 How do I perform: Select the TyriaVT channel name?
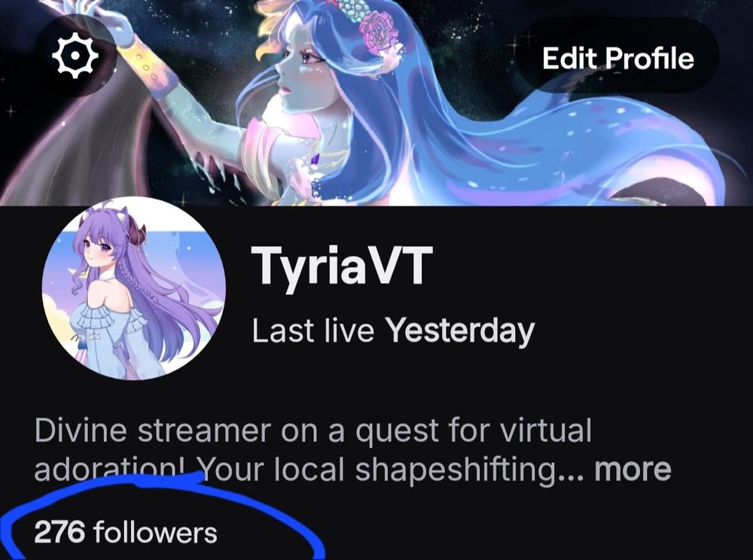(x=343, y=266)
